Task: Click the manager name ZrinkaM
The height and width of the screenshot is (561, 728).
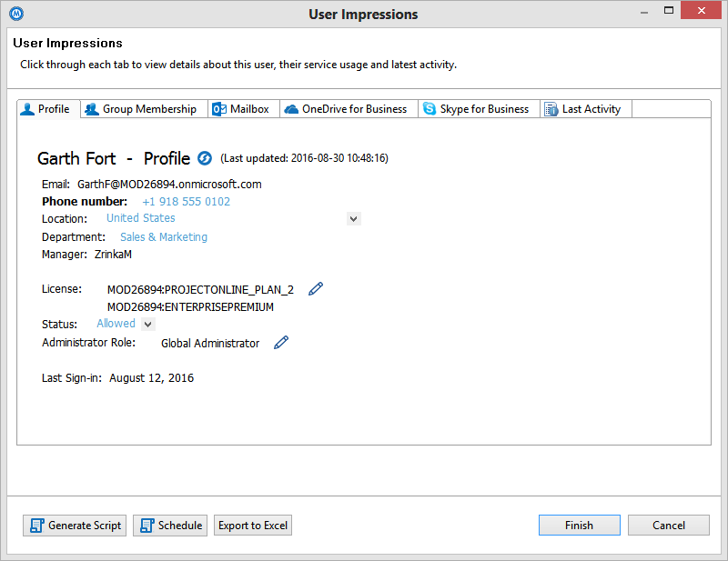Action: (116, 254)
